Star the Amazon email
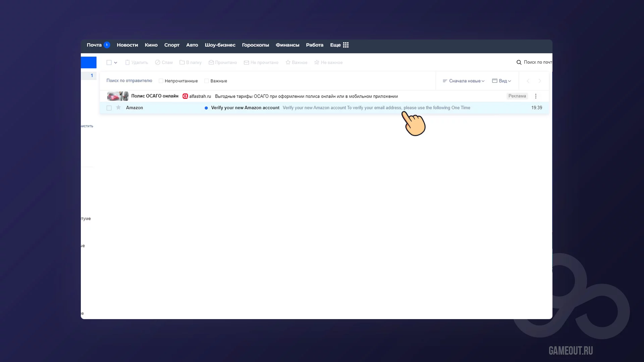The image size is (644, 362). tap(118, 108)
